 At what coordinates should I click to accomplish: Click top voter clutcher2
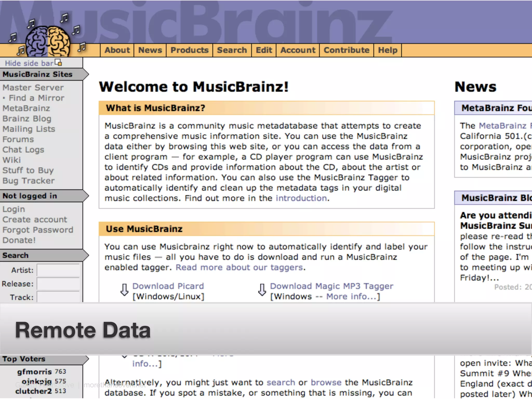pyautogui.click(x=33, y=391)
